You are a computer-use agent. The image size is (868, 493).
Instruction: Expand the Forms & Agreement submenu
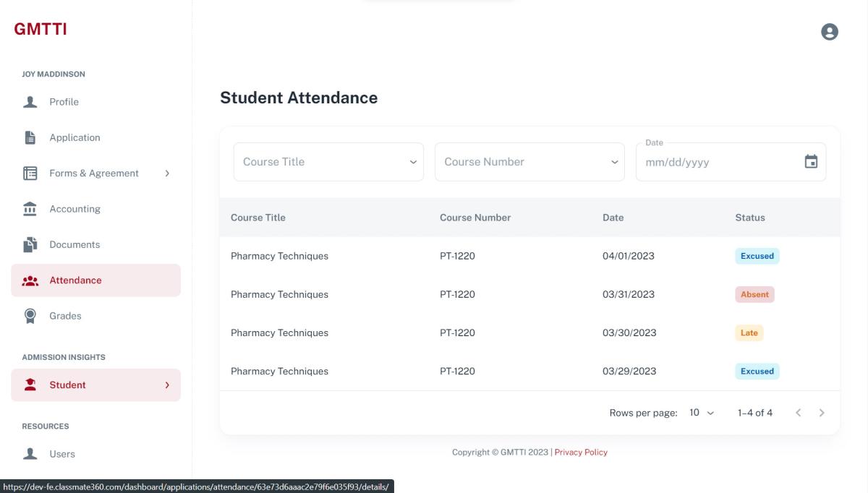tap(167, 173)
